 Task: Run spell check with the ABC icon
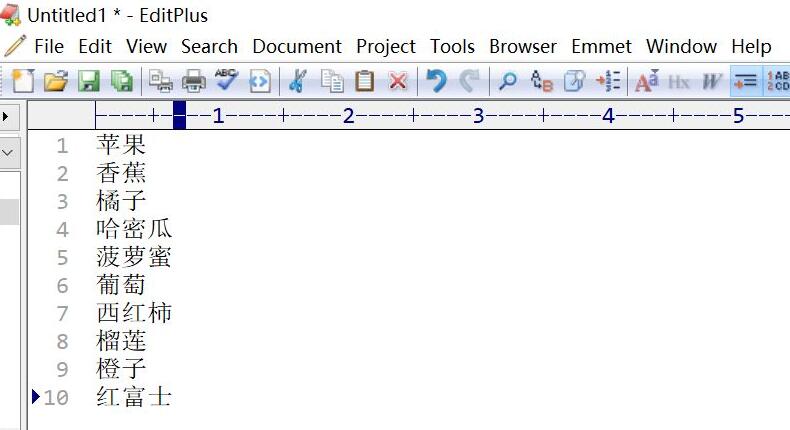click(226, 81)
